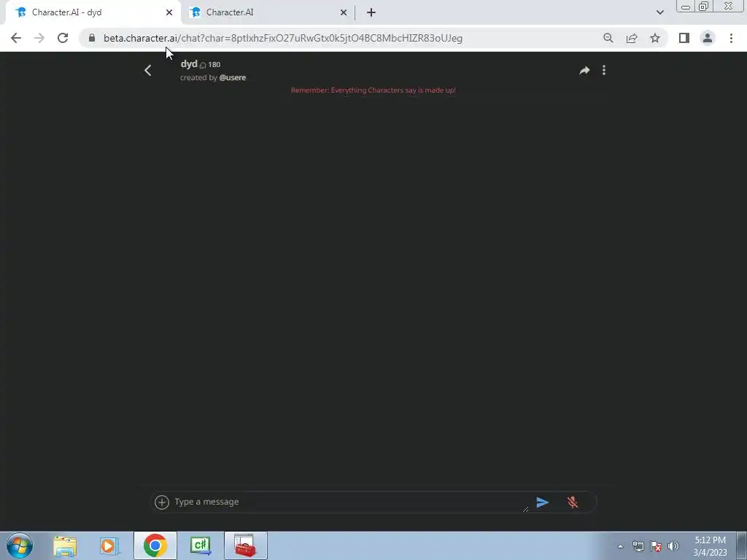The height and width of the screenshot is (560, 747).
Task: Toggle the muted microphone icon
Action: [x=573, y=502]
